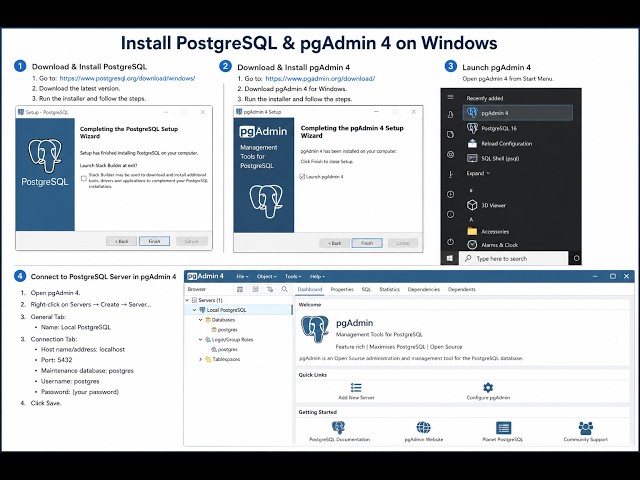Click Configure pgAdmin gear icon
The height and width of the screenshot is (480, 640).
488,387
